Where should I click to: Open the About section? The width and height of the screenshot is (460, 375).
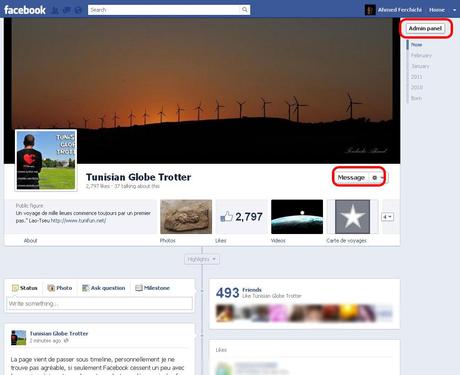tap(30, 240)
